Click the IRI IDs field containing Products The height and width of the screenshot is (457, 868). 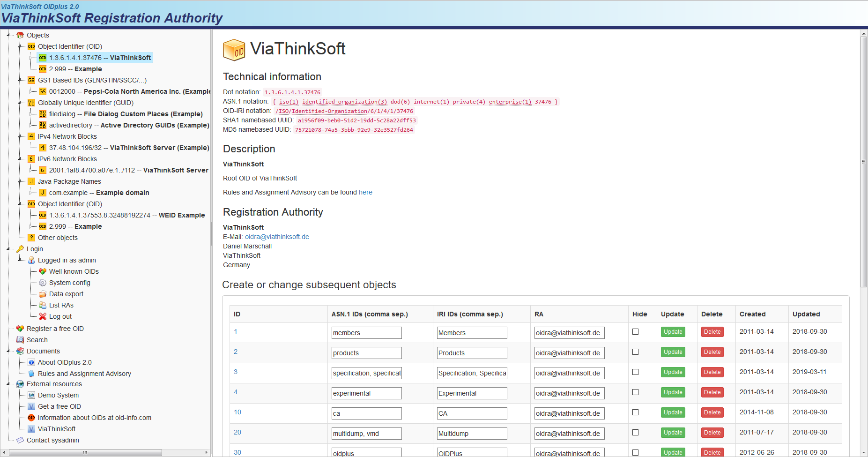click(472, 353)
